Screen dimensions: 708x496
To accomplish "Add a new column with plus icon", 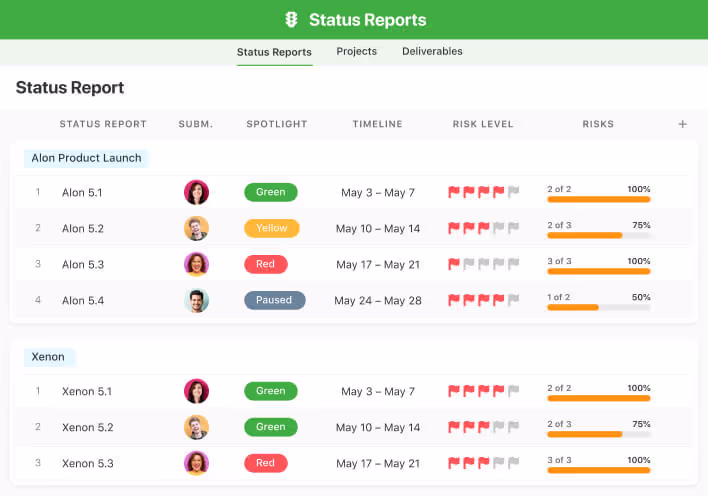I will [x=683, y=124].
